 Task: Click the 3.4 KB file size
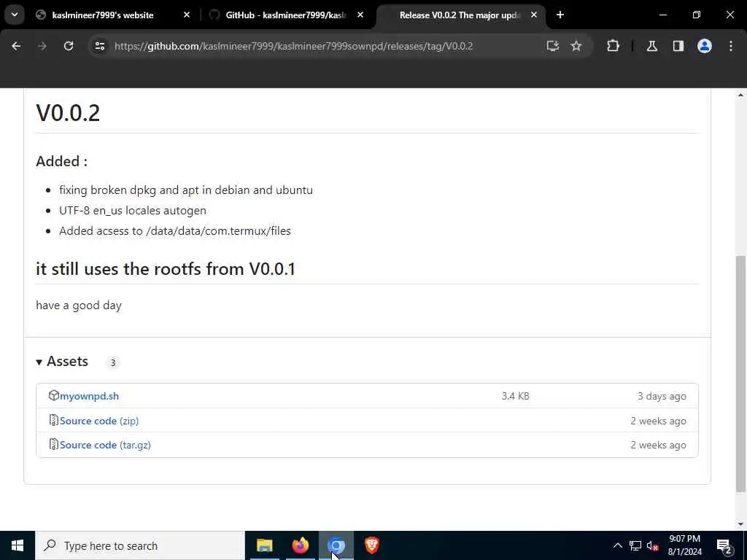516,396
